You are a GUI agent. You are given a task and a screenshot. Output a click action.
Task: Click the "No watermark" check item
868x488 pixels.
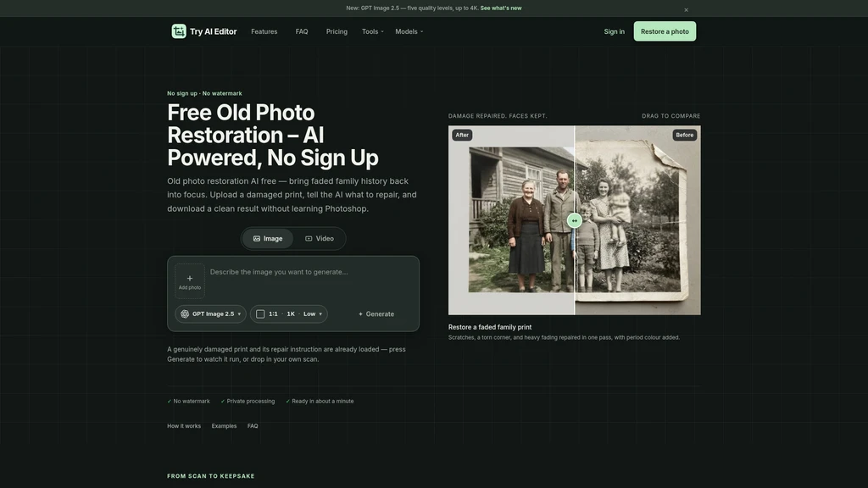click(x=189, y=401)
